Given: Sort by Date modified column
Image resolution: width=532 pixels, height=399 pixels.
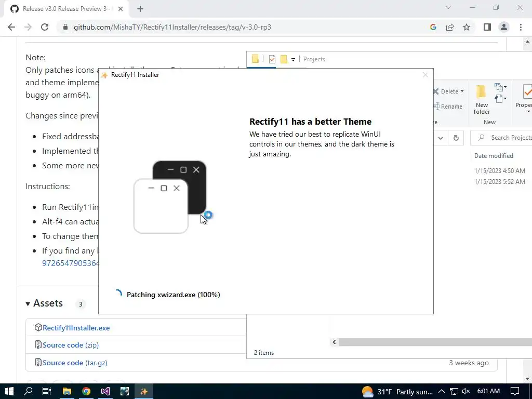Looking at the screenshot, I should point(494,156).
